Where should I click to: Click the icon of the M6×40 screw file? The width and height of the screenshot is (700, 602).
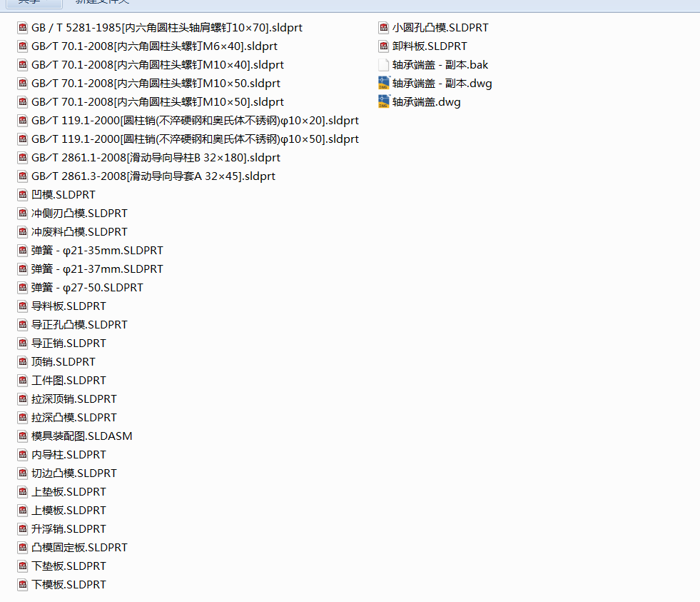tap(23, 46)
